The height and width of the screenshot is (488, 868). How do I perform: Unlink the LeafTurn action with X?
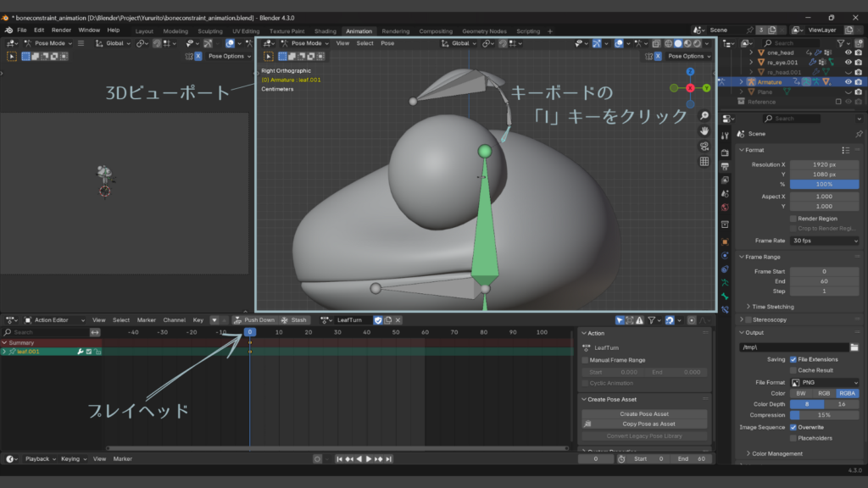click(x=398, y=319)
